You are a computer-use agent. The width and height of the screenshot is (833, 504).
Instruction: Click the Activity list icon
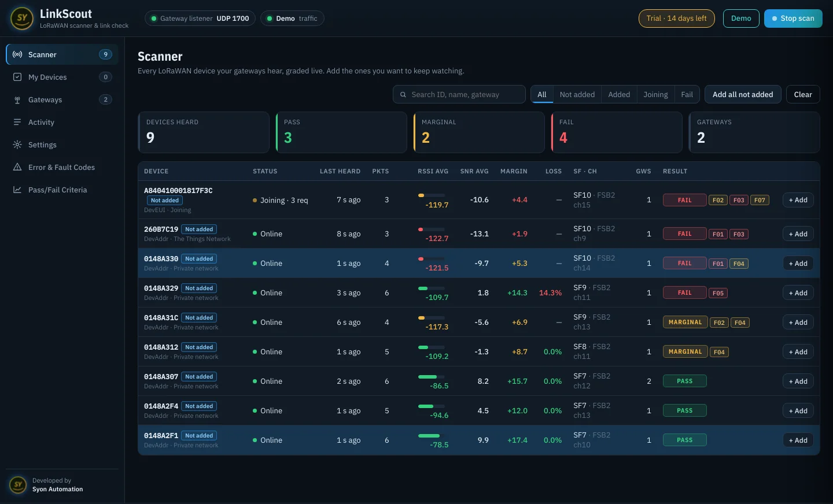(17, 122)
